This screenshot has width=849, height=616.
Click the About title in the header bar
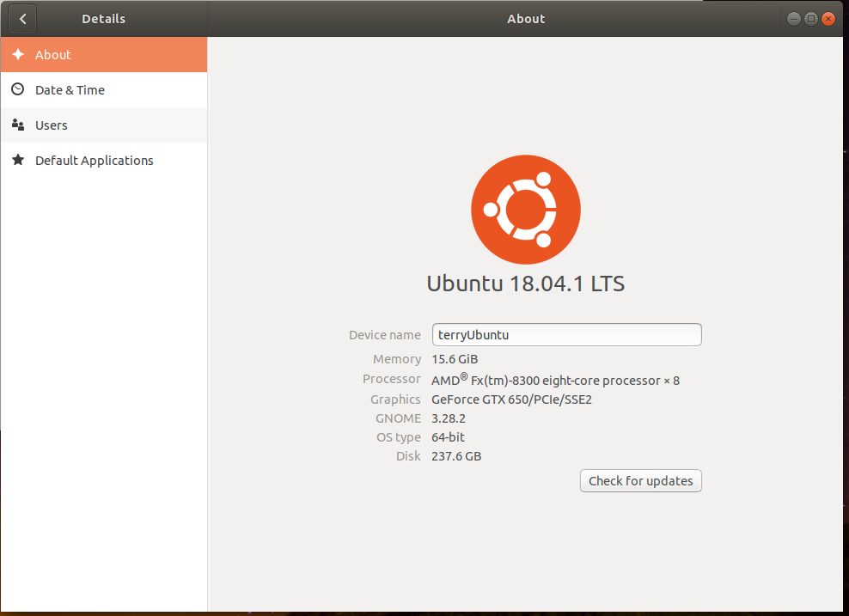[x=526, y=19]
